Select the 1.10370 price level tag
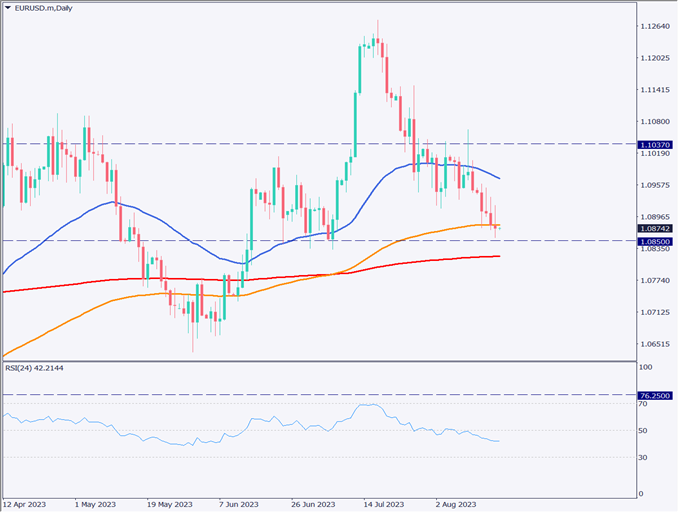The image size is (678, 512). (x=655, y=145)
